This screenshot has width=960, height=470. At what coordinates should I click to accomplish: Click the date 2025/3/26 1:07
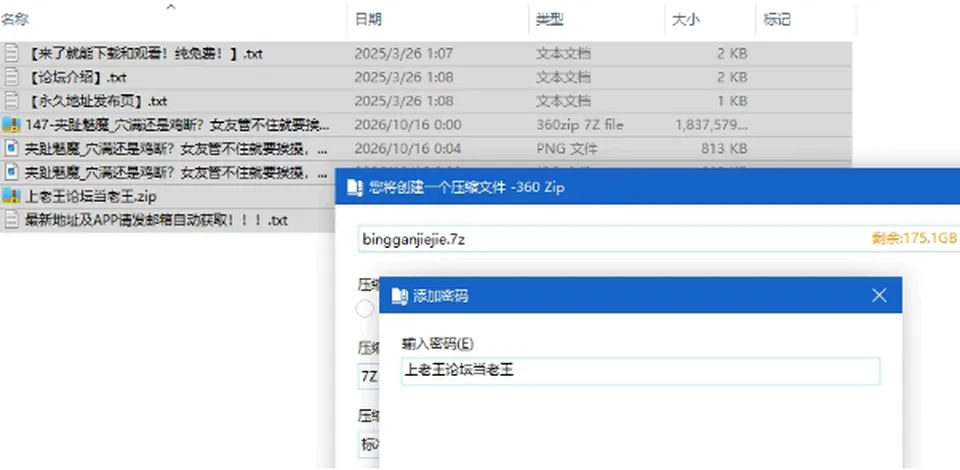point(403,54)
